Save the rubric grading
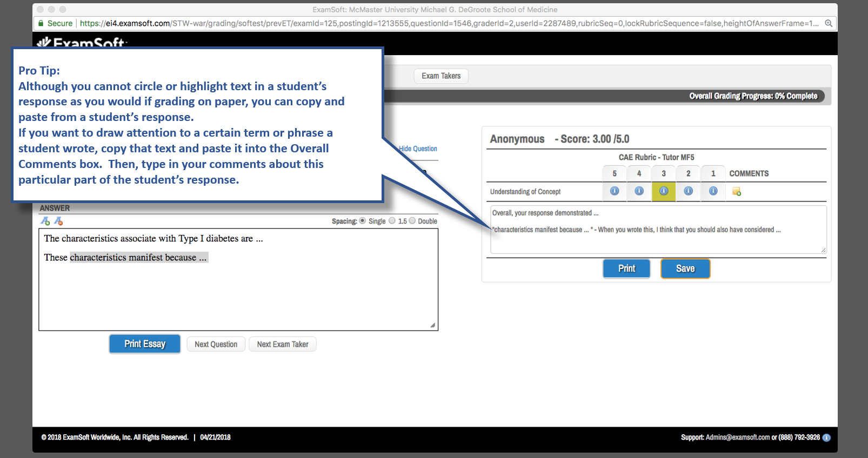 685,268
